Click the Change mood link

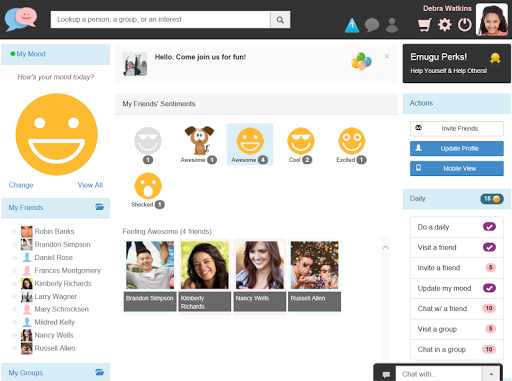pos(21,185)
